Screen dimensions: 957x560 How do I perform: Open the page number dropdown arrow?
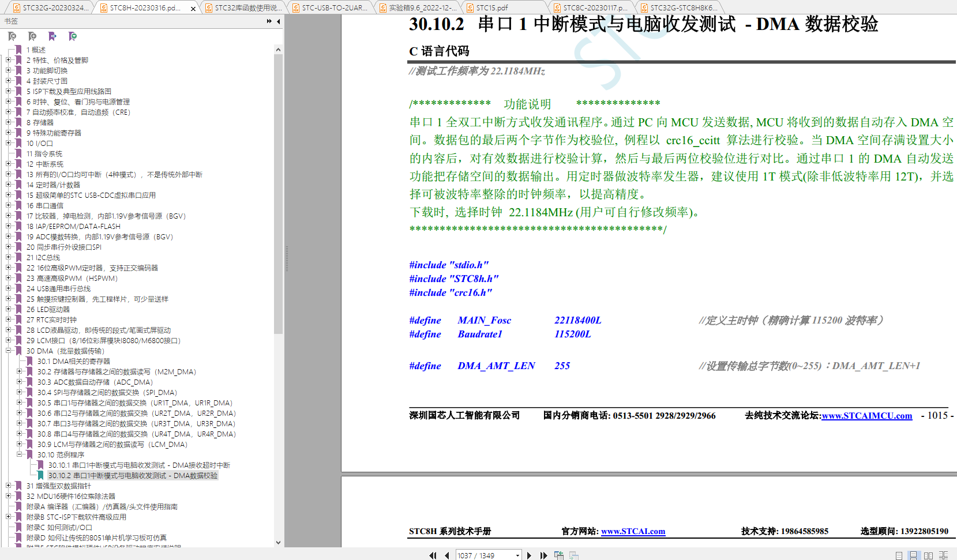(x=517, y=555)
